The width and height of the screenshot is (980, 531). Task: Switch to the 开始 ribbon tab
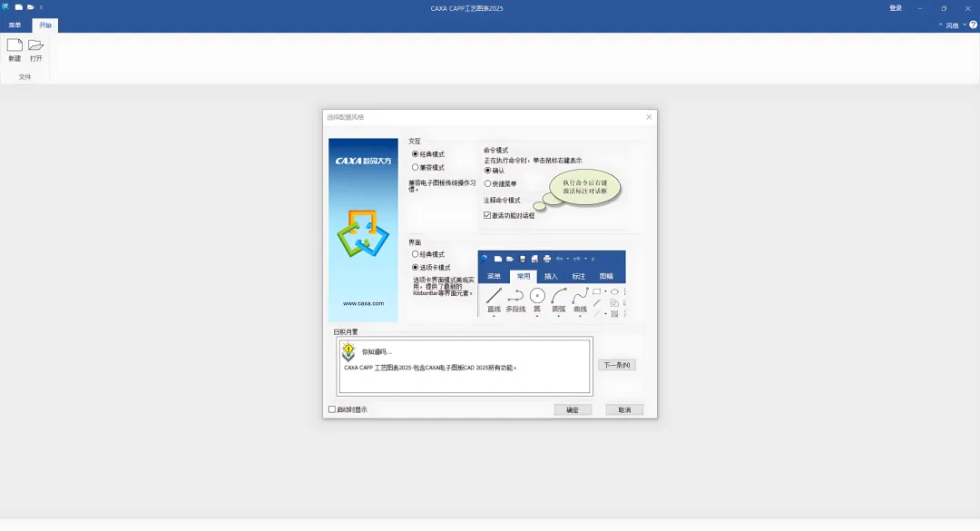click(x=45, y=25)
